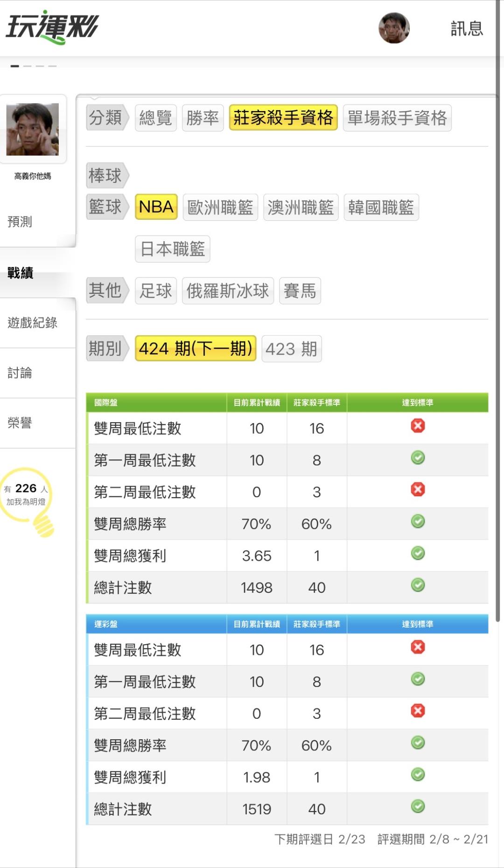Viewport: 504px width, 868px height.
Task: Click 國際盤 總計注數 value 1498
Action: [257, 588]
